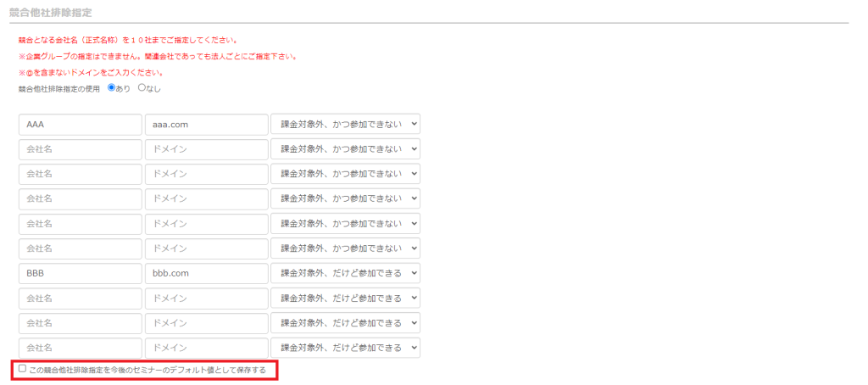Open the dropdown in the AAA row
Viewport: 868px width, 385px height.
pyautogui.click(x=345, y=125)
